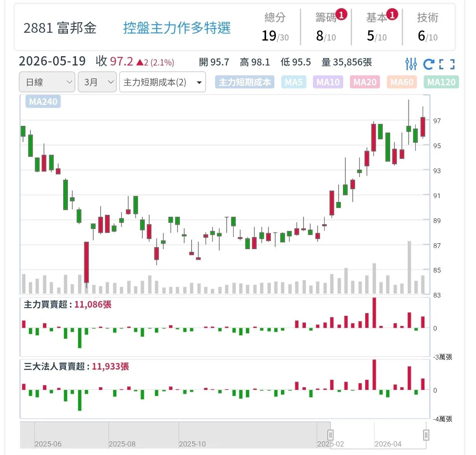The image size is (476, 455).
Task: Click the 2025-08 timeline label
Action: pyautogui.click(x=122, y=444)
